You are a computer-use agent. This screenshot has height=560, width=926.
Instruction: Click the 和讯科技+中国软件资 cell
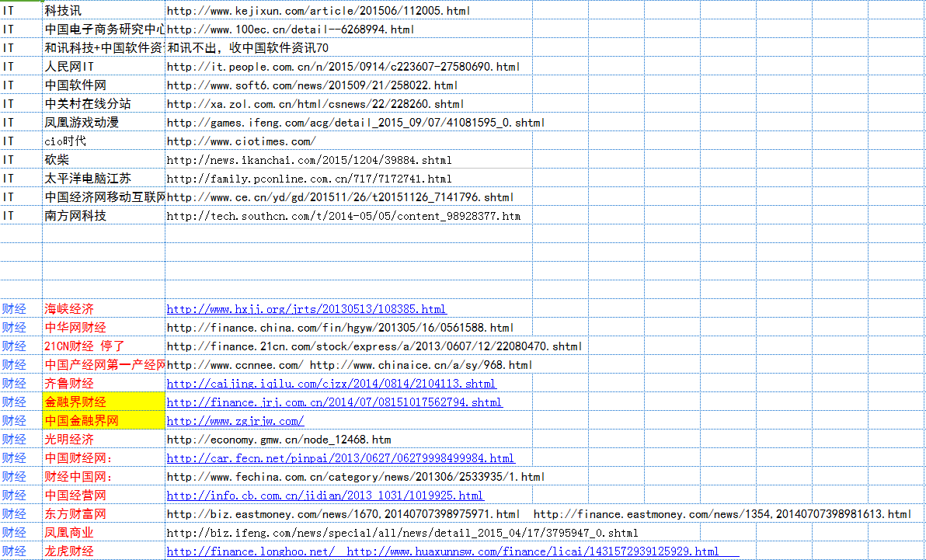(x=104, y=48)
